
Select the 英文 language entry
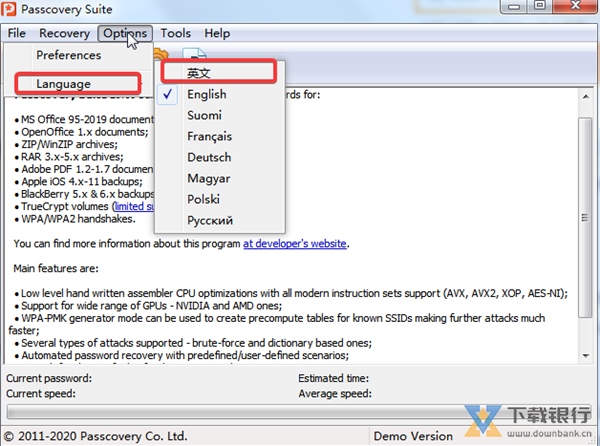[x=199, y=72]
